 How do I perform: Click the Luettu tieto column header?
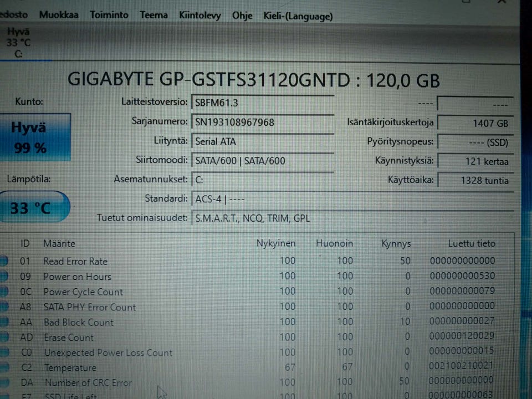click(471, 243)
